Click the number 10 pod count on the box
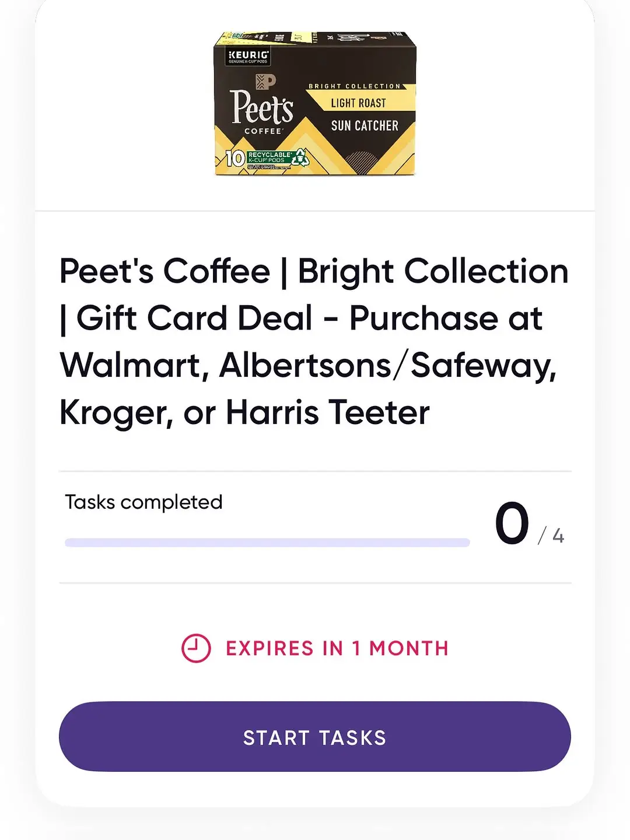The height and width of the screenshot is (840, 630). (235, 158)
